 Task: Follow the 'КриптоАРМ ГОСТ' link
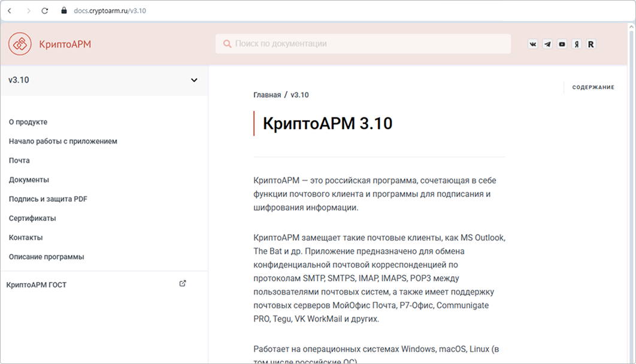coord(37,285)
